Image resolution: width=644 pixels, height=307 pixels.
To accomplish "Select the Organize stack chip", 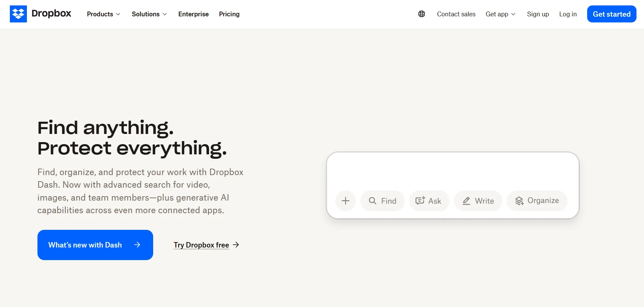I will 537,201.
